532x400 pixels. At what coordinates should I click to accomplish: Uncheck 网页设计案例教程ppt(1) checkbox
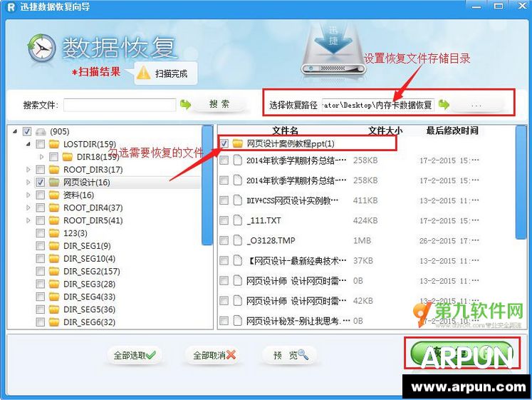pyautogui.click(x=224, y=143)
